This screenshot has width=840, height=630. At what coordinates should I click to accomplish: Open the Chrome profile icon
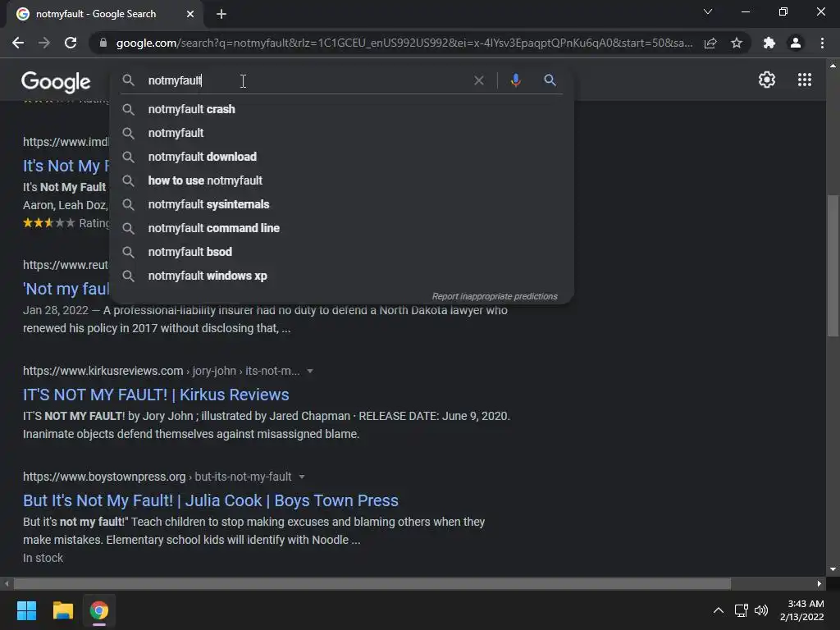click(796, 43)
